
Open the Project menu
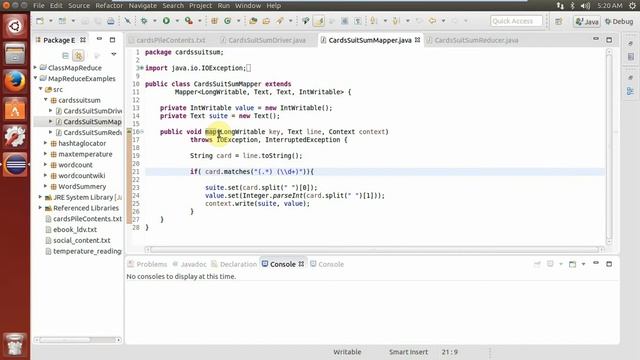(200, 6)
